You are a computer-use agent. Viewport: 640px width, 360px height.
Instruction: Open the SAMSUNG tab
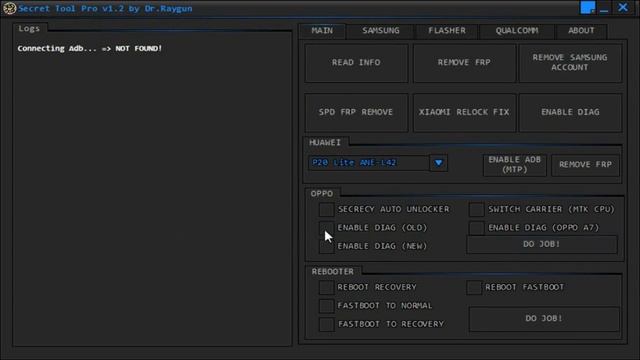[381, 31]
